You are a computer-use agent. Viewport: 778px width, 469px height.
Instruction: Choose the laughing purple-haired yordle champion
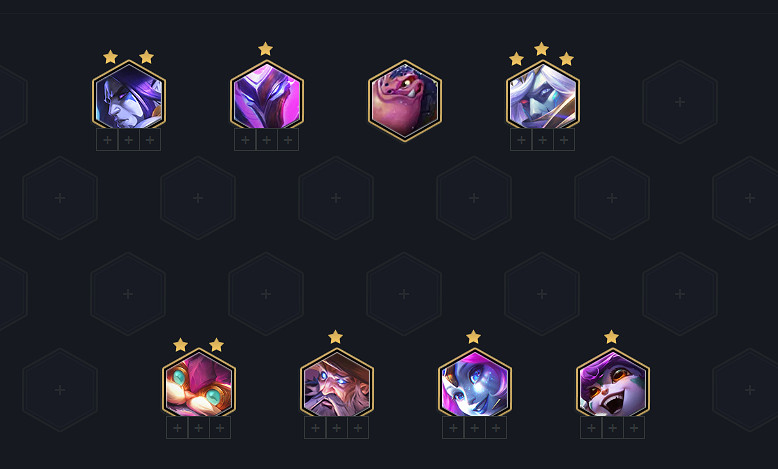[613, 384]
